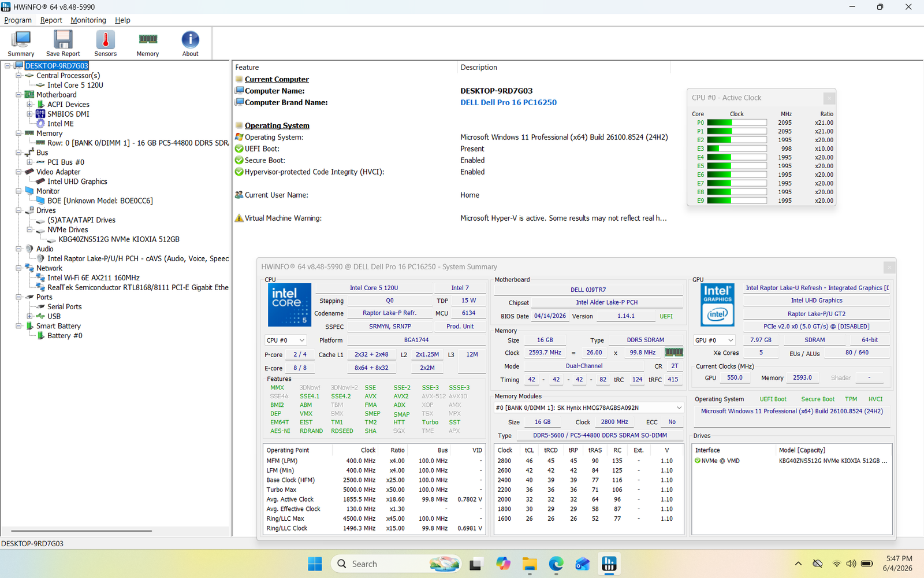Open the volume control in system tray
The width and height of the screenshot is (924, 578).
851,564
